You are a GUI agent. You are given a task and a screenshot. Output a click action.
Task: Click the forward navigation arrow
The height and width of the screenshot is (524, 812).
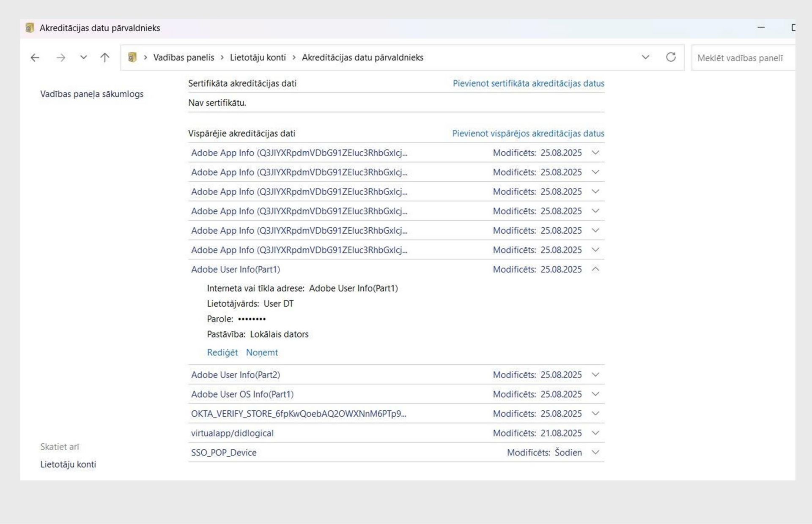tap(61, 57)
